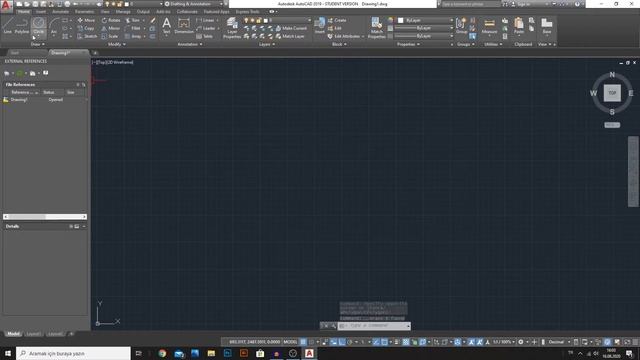Click the Rotate tool

pyautogui.click(x=111, y=20)
